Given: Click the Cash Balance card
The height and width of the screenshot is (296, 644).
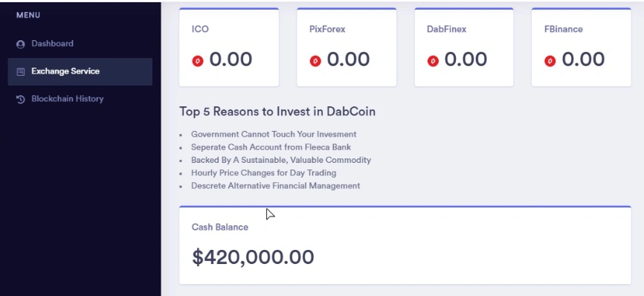Looking at the screenshot, I should point(405,245).
